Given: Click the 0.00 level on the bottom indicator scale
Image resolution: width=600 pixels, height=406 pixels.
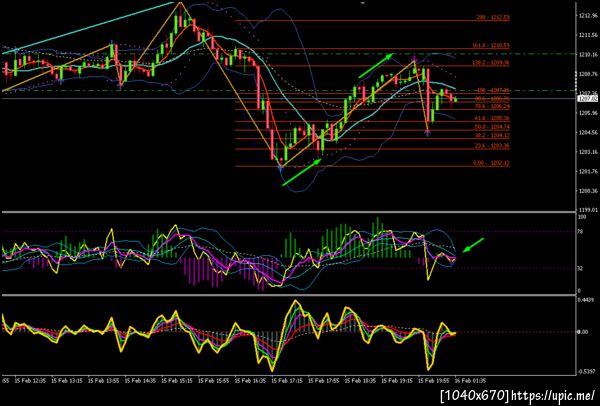Looking at the screenshot, I should point(584,332).
